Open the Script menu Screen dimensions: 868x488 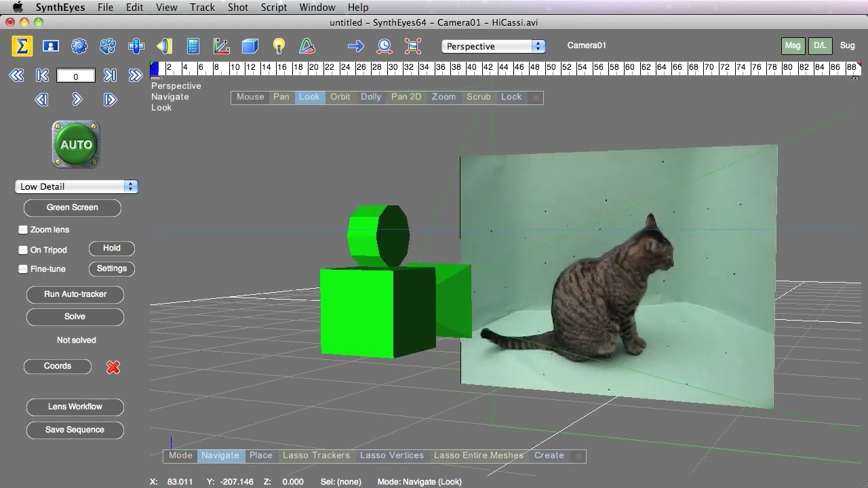[273, 7]
